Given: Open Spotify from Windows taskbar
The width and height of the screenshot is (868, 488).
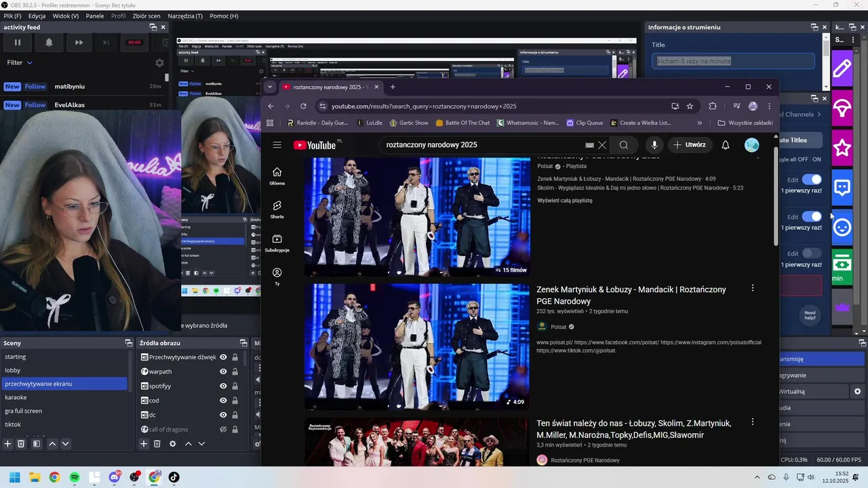Looking at the screenshot, I should 75,477.
